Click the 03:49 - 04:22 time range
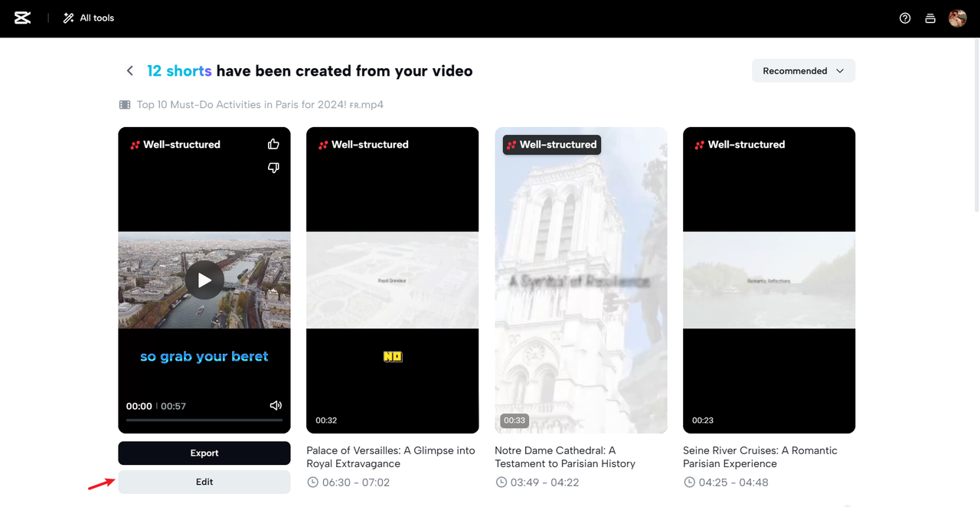The image size is (980, 507). click(544, 482)
